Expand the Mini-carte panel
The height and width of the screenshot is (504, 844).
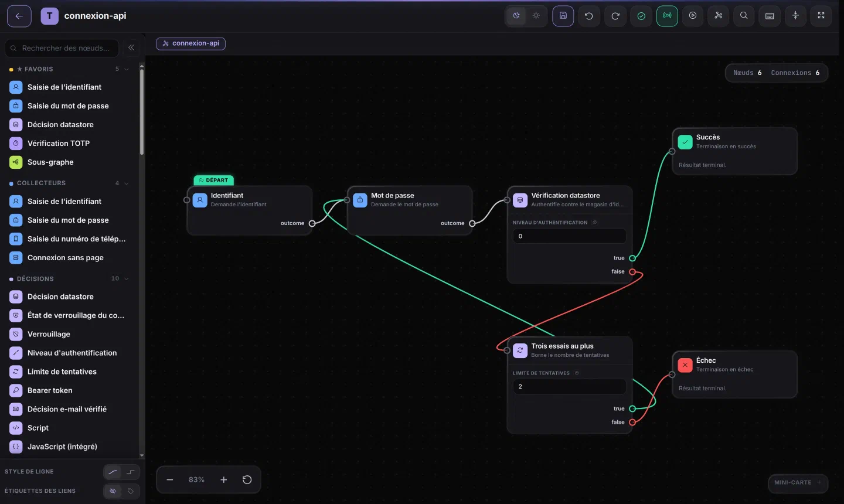pyautogui.click(x=798, y=483)
